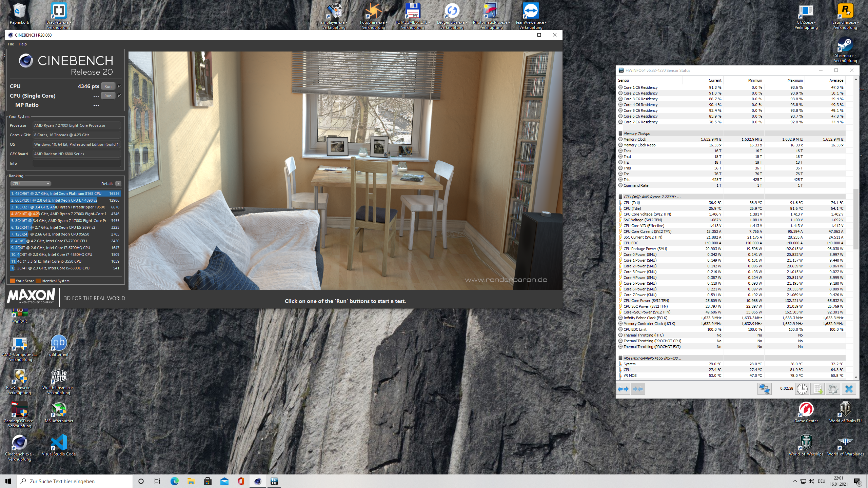
Task: Select your score row AMD Ryzen 7 2700X
Action: pos(65,214)
